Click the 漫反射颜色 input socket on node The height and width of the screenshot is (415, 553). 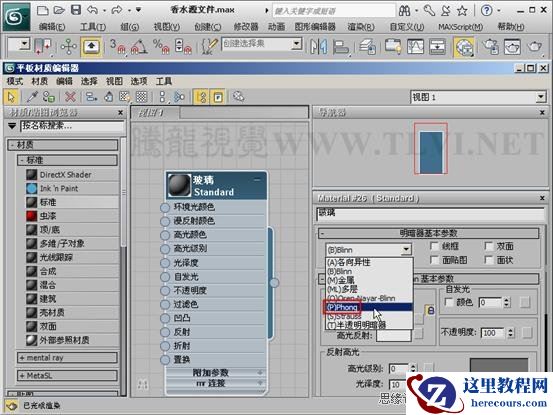[x=165, y=221]
